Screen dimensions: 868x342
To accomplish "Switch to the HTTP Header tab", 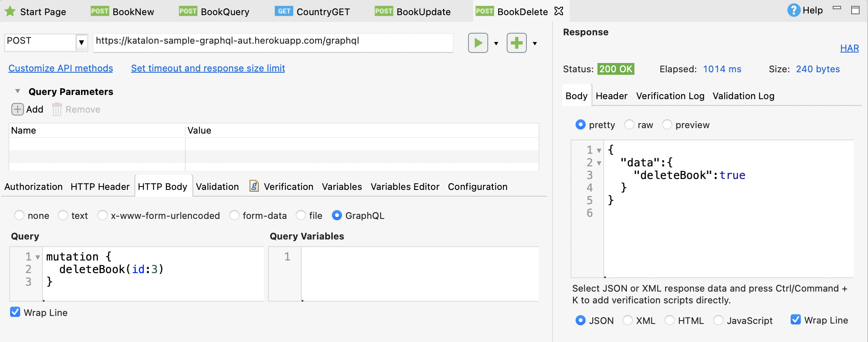I will coord(100,187).
